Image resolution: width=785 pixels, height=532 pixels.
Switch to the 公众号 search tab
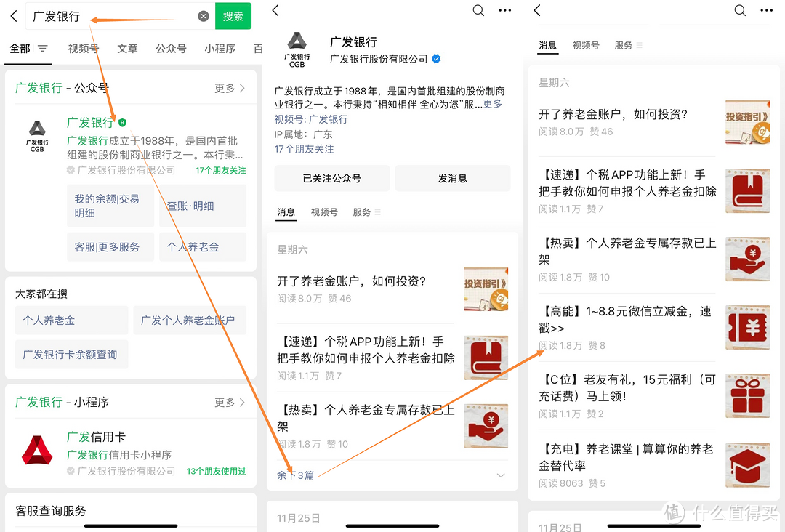(171, 49)
